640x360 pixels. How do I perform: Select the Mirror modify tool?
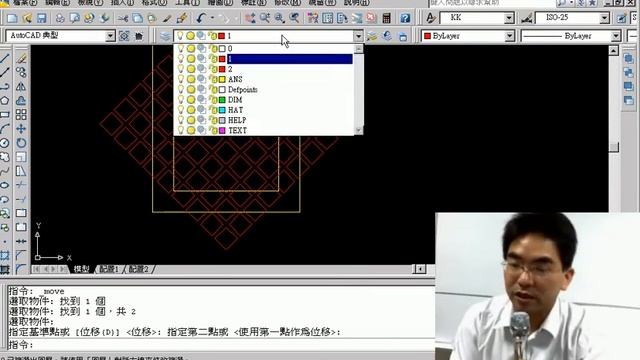click(21, 87)
